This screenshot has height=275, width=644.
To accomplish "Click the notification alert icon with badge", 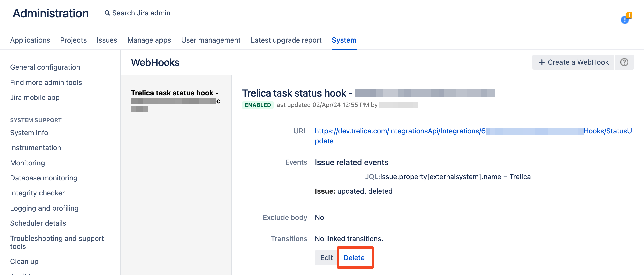I will 626,18.
